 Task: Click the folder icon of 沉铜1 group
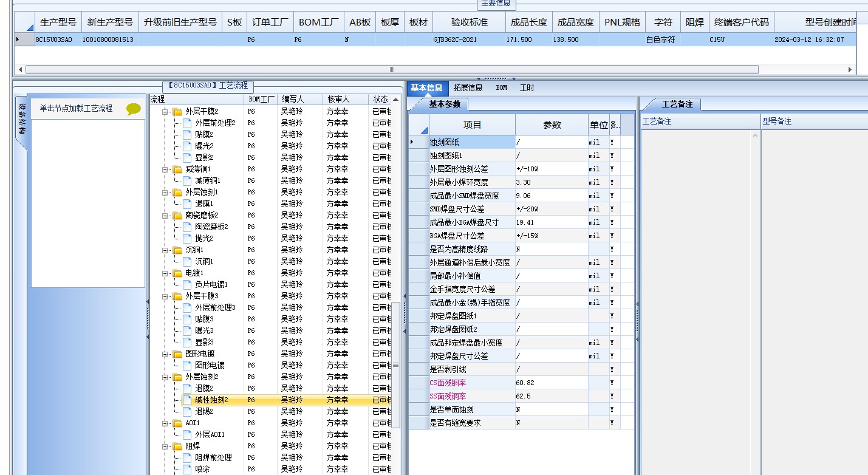[177, 250]
